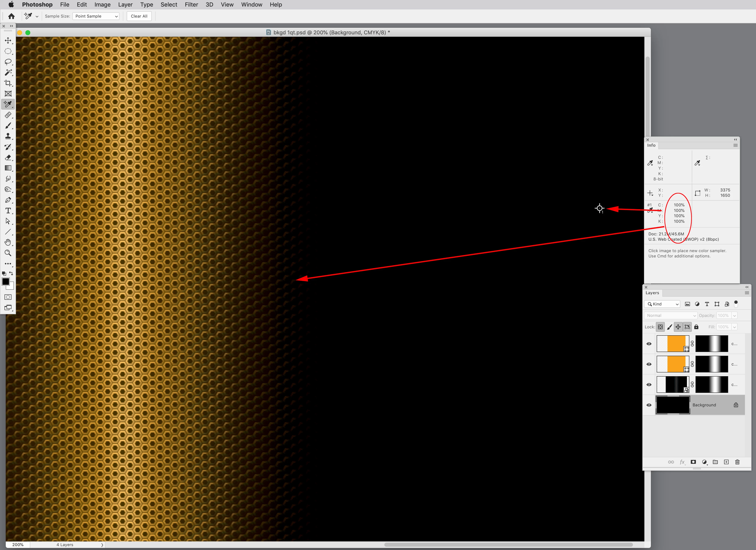Click the foreground color swatch

point(6,282)
